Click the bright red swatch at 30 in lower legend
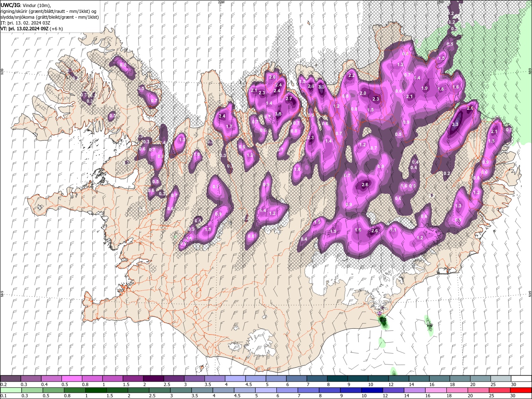Screen dimensions: 532x399 (x=521, y=390)
